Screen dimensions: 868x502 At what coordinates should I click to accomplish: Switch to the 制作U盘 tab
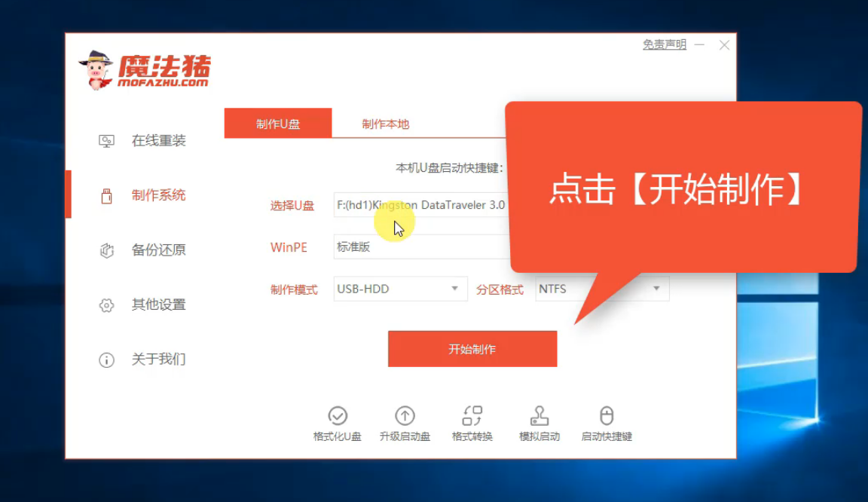click(x=278, y=123)
